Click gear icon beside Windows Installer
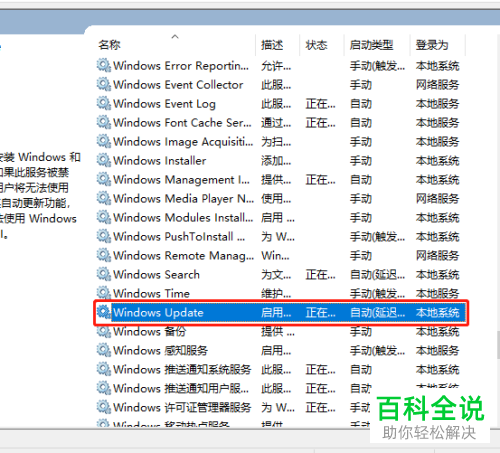500x453 pixels. [x=104, y=160]
